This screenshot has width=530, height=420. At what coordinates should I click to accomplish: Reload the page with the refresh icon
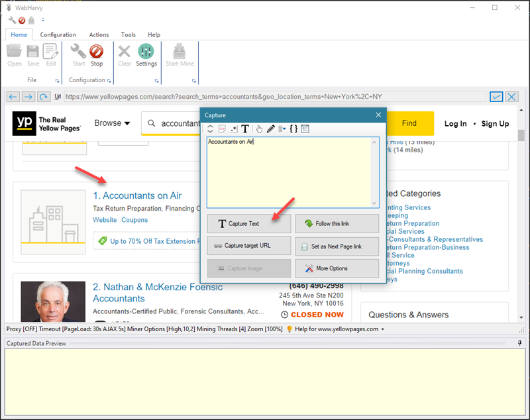coord(43,97)
